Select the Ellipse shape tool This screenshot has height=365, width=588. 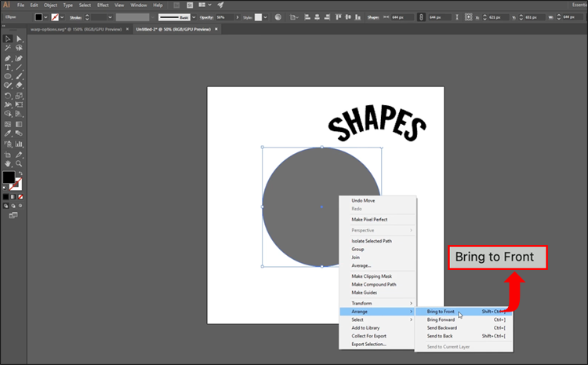click(7, 77)
